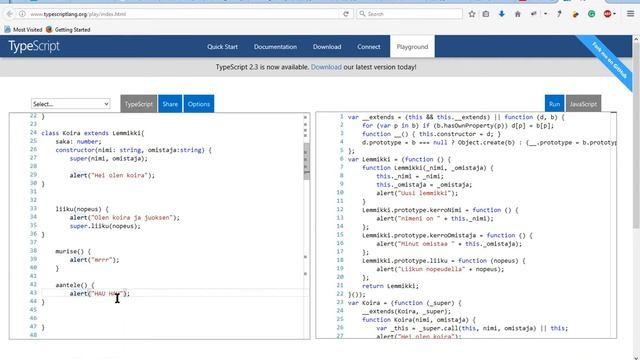Open the Quick Start nav item
Viewport: 640px width, 360px height.
(222, 47)
